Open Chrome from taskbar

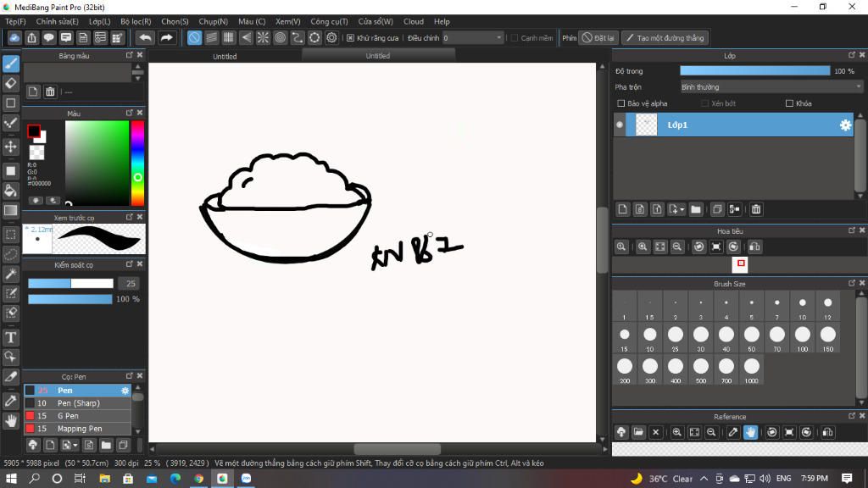(198, 479)
